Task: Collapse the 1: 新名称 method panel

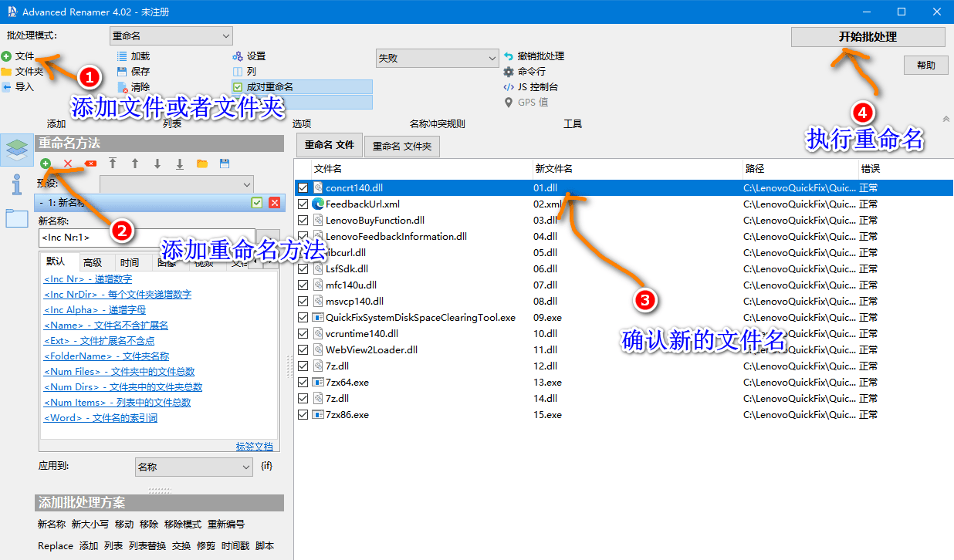Action: click(x=41, y=203)
